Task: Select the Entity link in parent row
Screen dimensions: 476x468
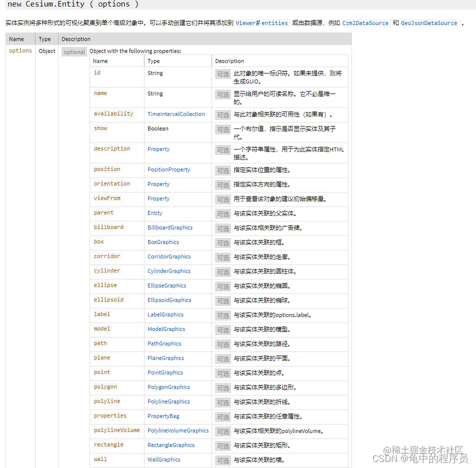Action: [x=155, y=212]
